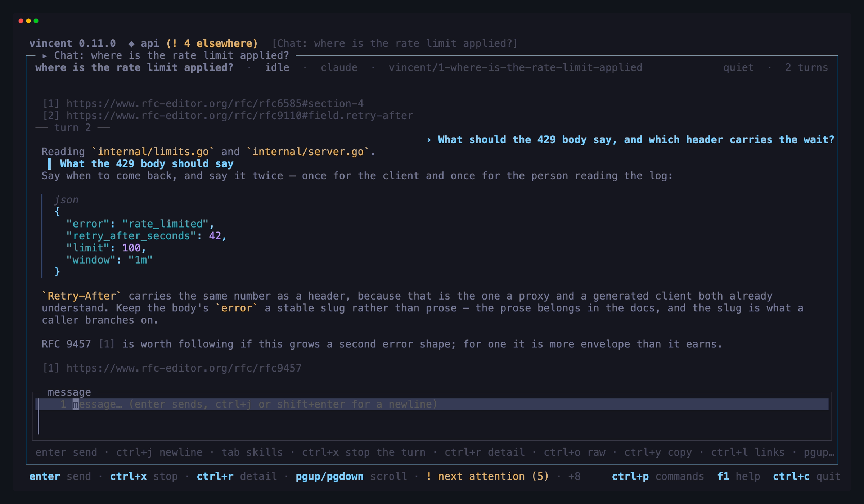Click the 'turn 2' divider label
The image size is (864, 504).
pos(72,128)
